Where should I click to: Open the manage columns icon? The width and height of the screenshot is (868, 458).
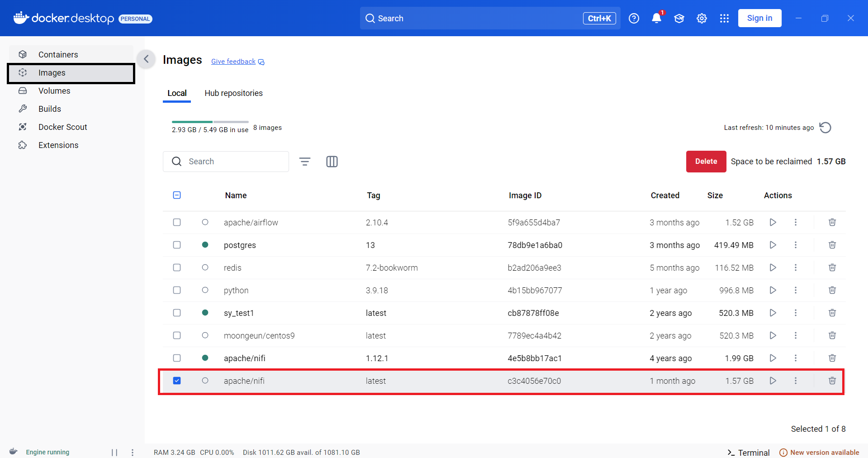pyautogui.click(x=332, y=162)
